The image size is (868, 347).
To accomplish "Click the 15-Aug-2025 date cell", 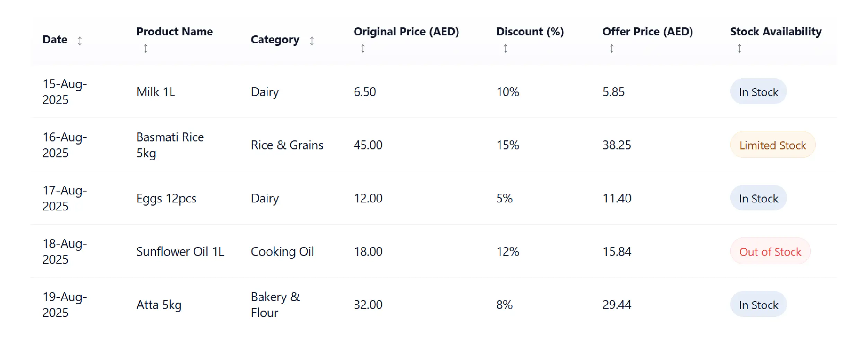I will (65, 92).
